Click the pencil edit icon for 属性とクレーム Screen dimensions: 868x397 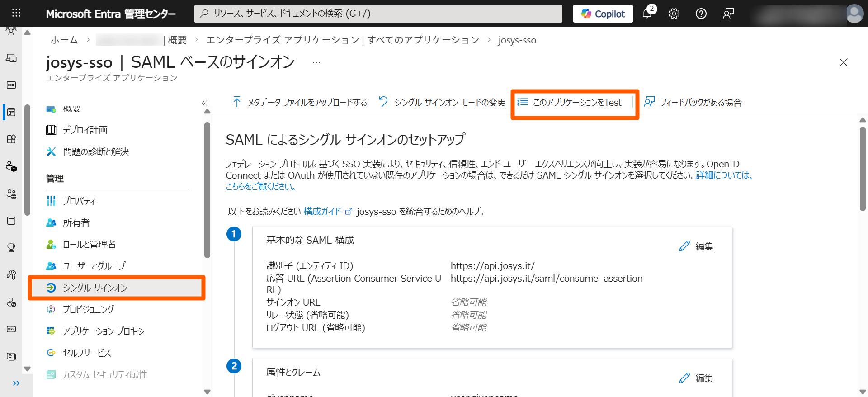[684, 378]
